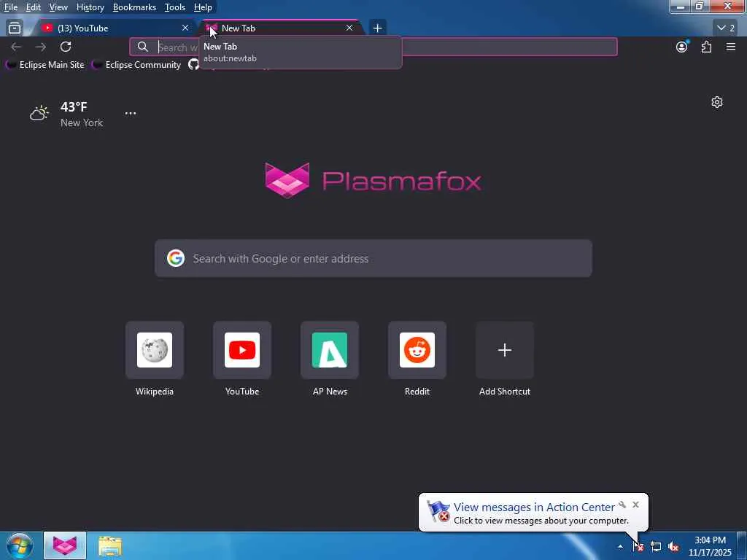Screen dimensions: 747x560
Task: Switch to the (13) YouTube tab
Action: (115, 28)
